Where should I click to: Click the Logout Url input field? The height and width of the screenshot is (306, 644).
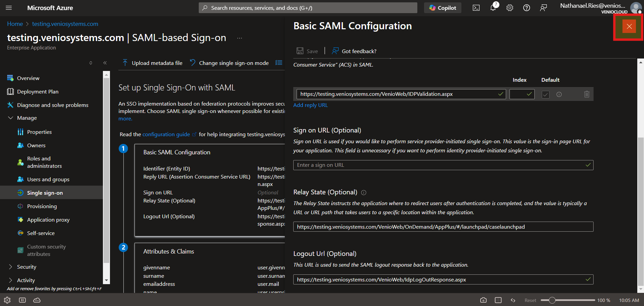pyautogui.click(x=443, y=279)
